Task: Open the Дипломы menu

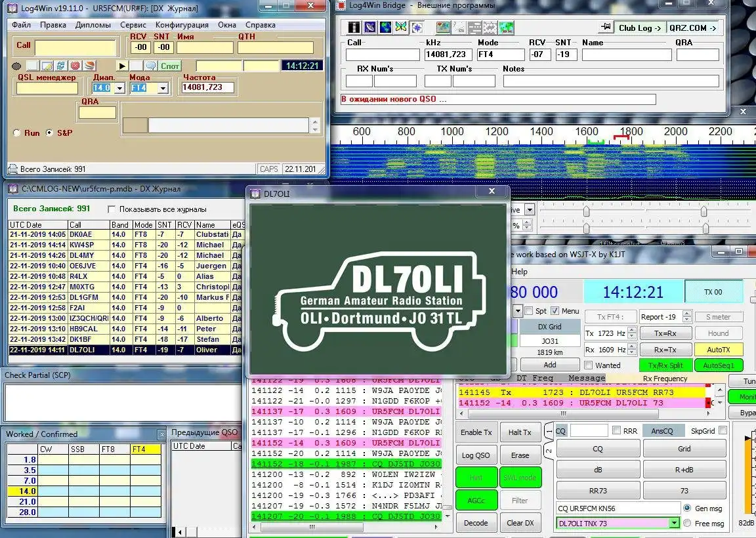Action: coord(93,25)
